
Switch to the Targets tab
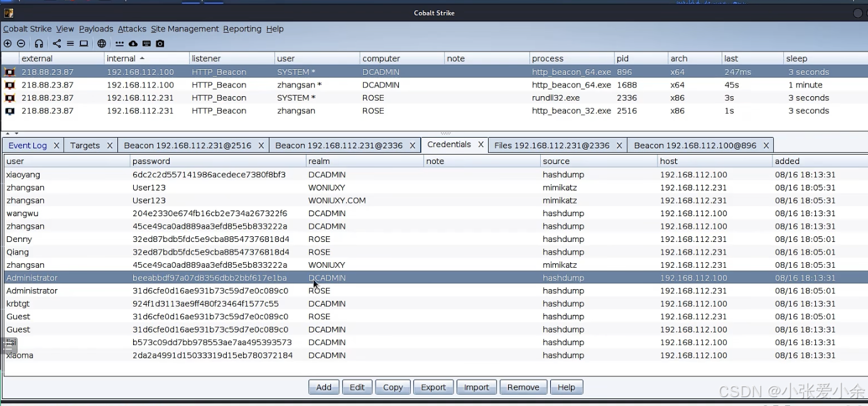[85, 145]
